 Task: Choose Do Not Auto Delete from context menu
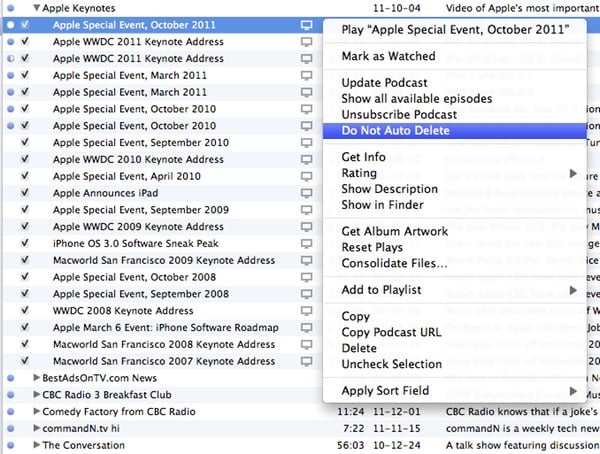click(455, 131)
